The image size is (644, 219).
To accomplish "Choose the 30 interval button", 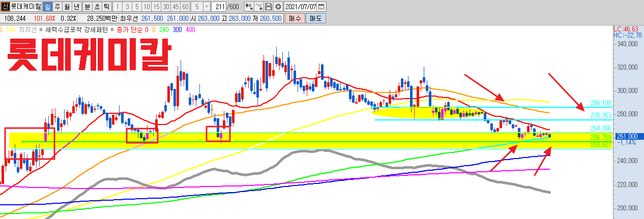I will pyautogui.click(x=166, y=7).
